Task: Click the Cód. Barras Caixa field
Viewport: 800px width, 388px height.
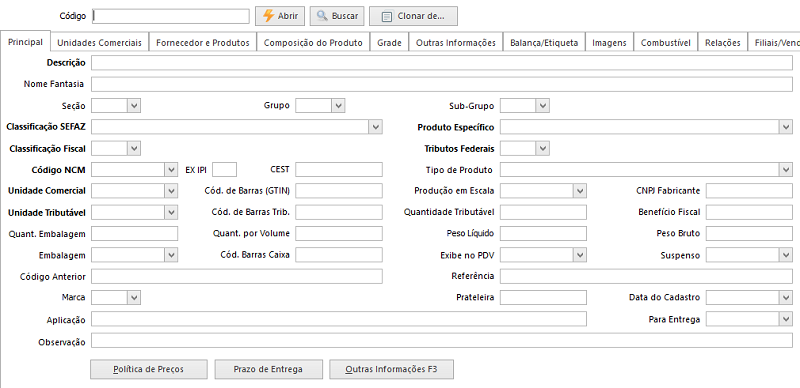Action: [x=339, y=254]
